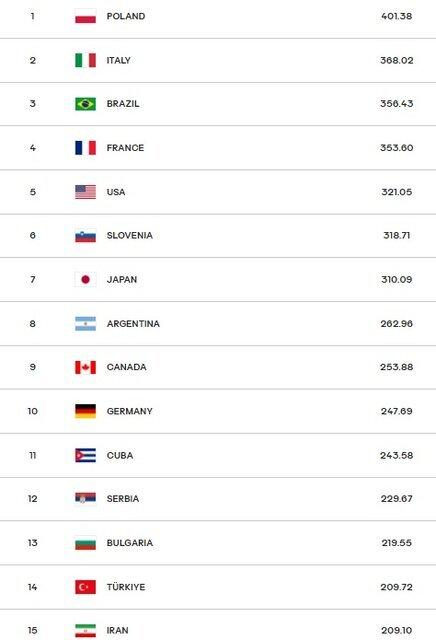Click Poland's score 401.38
Viewport: 436px width, 640px height.
396,16
